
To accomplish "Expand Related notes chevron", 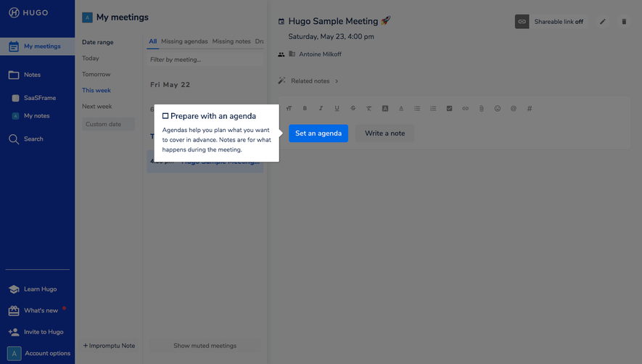I will tap(337, 81).
